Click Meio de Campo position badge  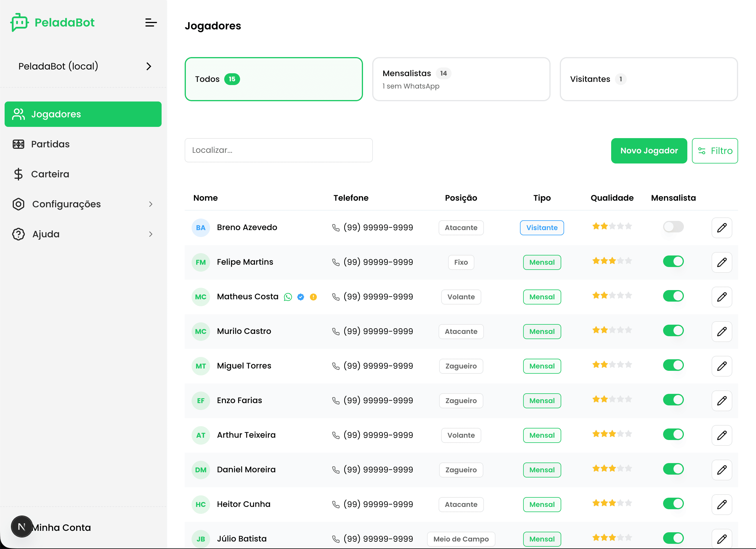461,539
